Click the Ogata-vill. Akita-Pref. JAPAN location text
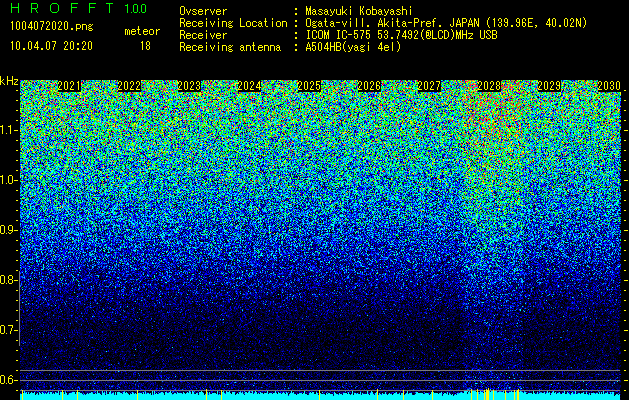This screenshot has height=400, width=629. (x=446, y=23)
